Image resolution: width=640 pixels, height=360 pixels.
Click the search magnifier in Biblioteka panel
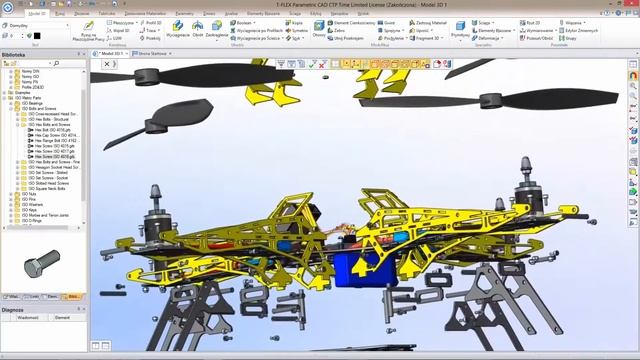pyautogui.click(x=56, y=63)
